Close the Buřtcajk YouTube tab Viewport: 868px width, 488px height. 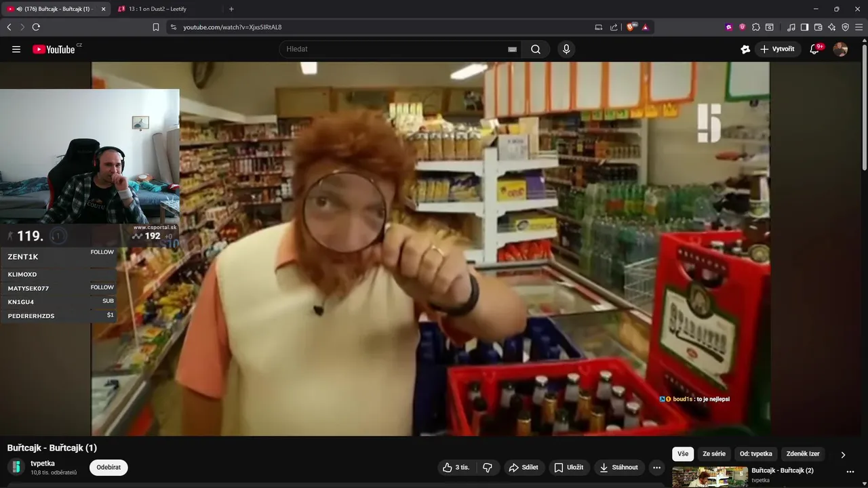pos(103,9)
